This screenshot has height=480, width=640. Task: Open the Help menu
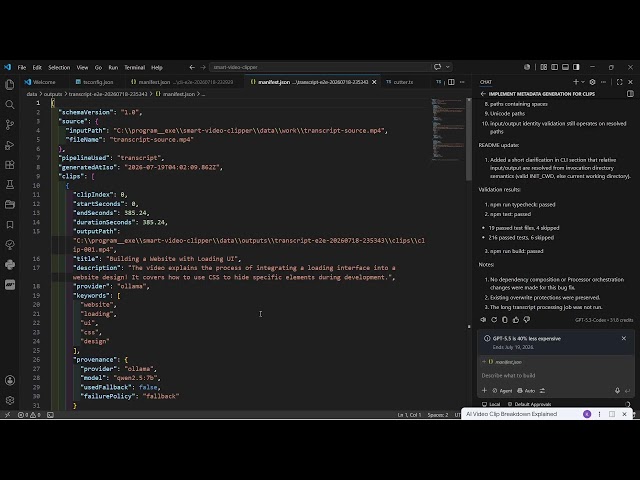point(157,67)
